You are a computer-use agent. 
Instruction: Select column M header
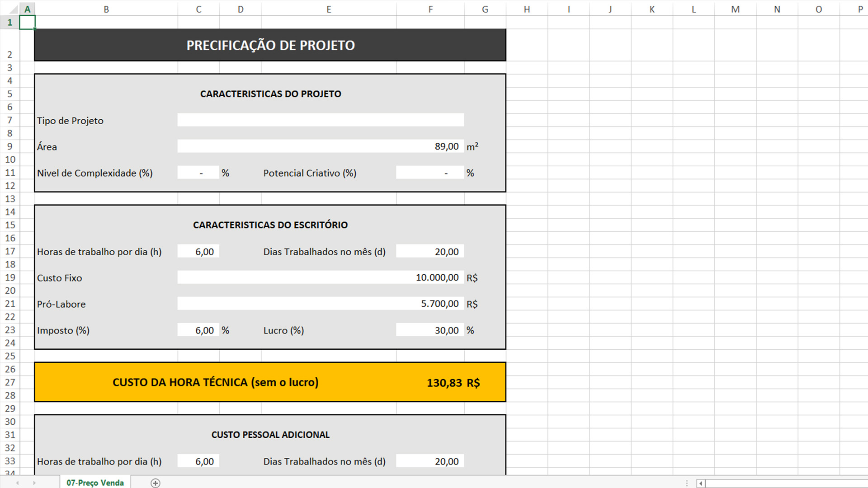(x=735, y=9)
